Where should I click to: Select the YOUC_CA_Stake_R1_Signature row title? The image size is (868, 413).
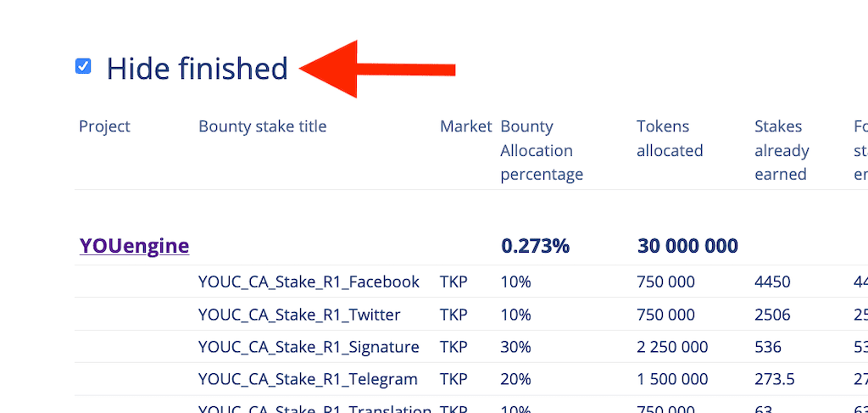coord(309,347)
